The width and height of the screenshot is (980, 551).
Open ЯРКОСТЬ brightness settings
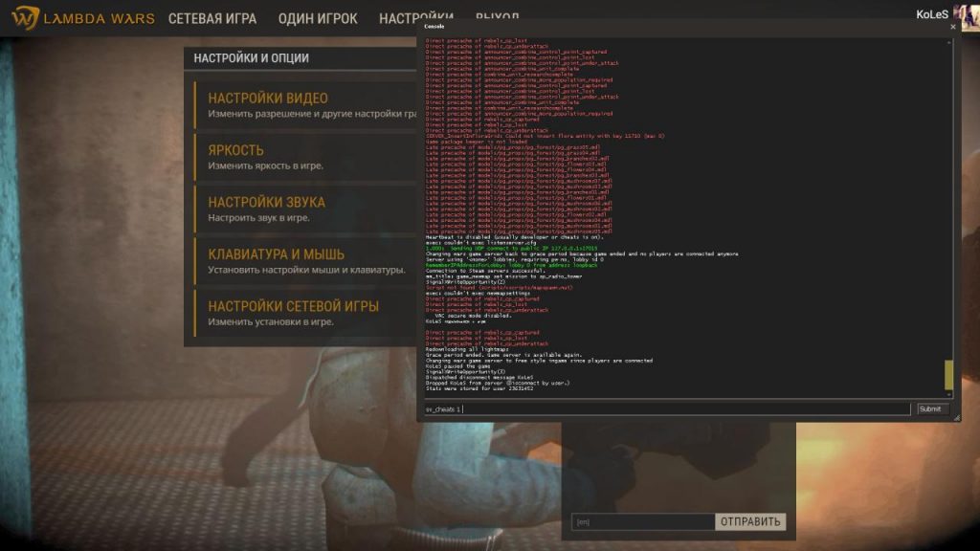pos(234,148)
